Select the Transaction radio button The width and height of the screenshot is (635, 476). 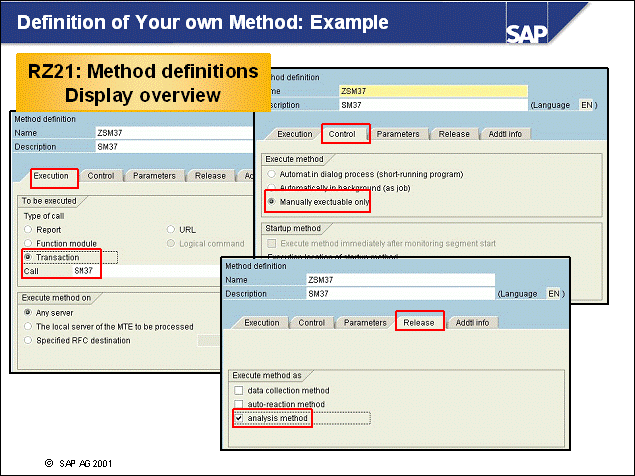coord(28,257)
